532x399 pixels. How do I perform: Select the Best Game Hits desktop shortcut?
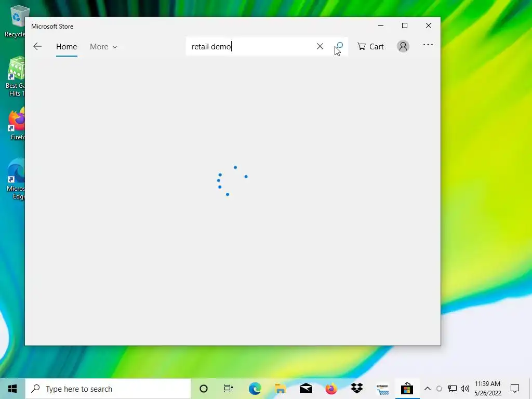pyautogui.click(x=15, y=77)
